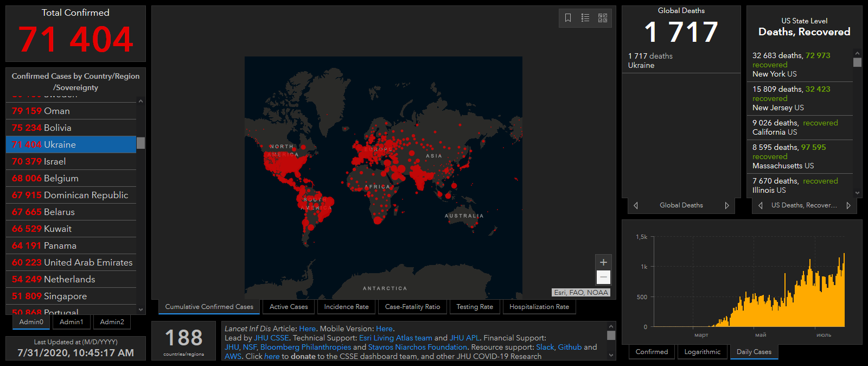Show the Daily Cases chart tab
Image resolution: width=868 pixels, height=366 pixels.
coord(754,352)
